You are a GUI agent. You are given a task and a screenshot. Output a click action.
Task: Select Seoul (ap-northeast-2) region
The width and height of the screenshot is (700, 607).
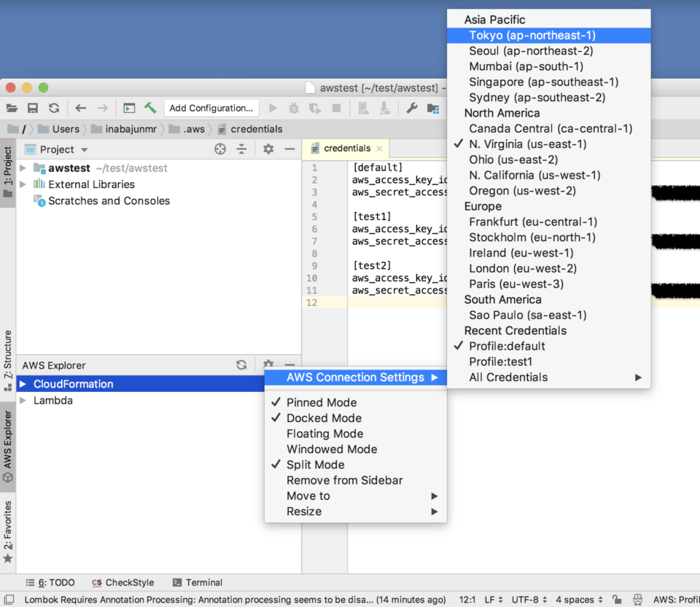click(x=548, y=51)
